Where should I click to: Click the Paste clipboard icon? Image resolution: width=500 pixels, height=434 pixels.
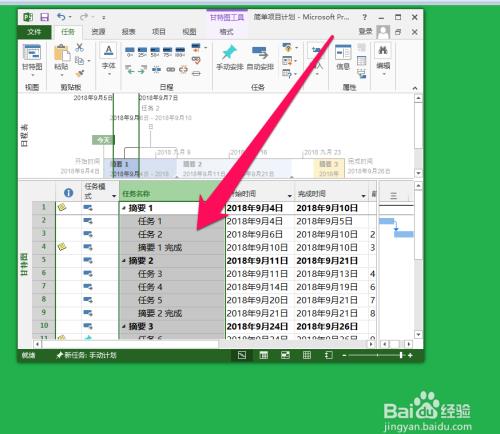(x=61, y=57)
